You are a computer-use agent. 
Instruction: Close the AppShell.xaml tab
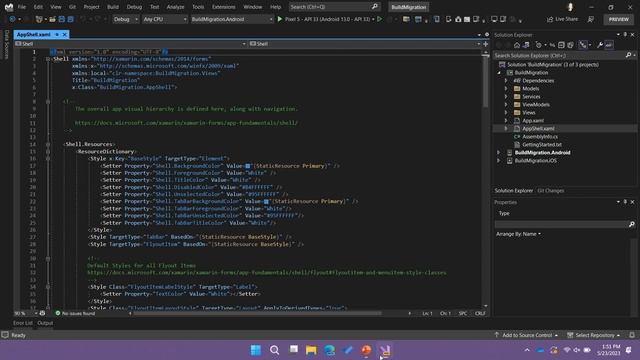click(64, 35)
